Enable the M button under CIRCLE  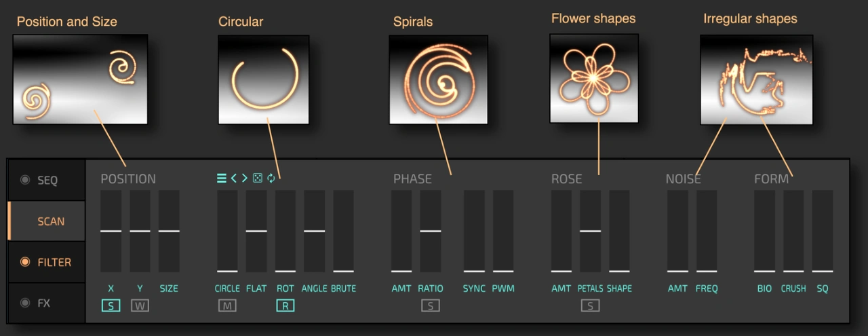227,305
